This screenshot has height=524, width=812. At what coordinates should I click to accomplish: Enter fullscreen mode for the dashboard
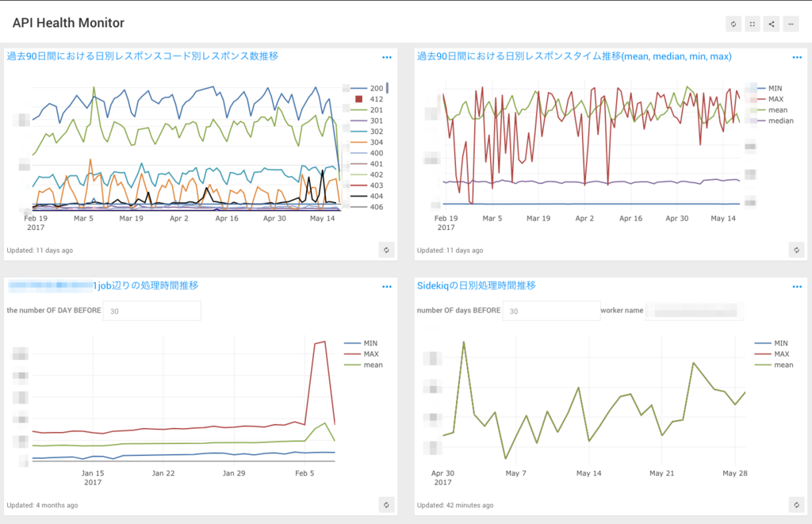pos(753,24)
